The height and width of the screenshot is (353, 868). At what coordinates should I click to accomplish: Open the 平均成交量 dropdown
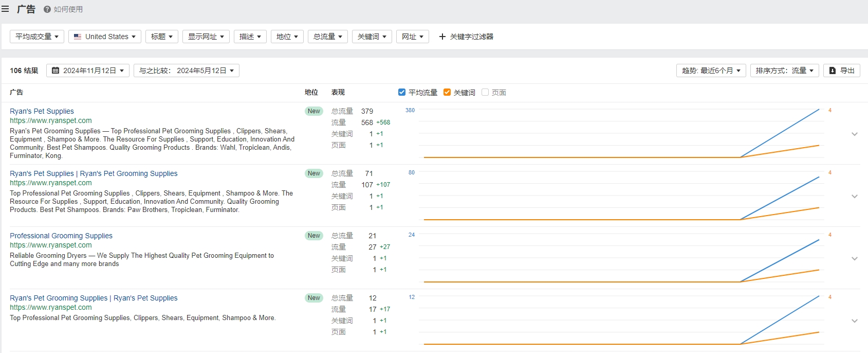37,37
